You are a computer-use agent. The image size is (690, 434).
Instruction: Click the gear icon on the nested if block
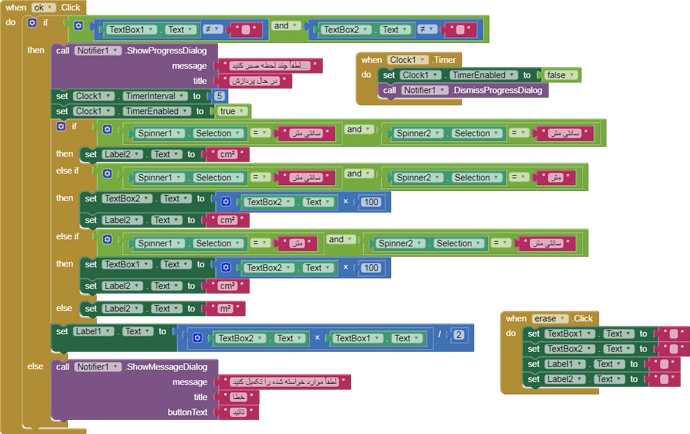(x=62, y=127)
